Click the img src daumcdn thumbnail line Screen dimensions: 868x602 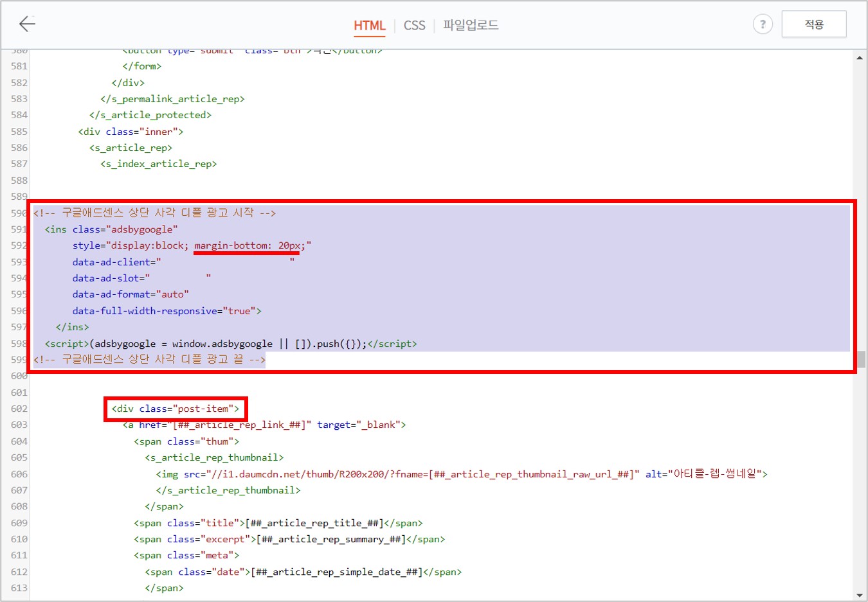(462, 474)
